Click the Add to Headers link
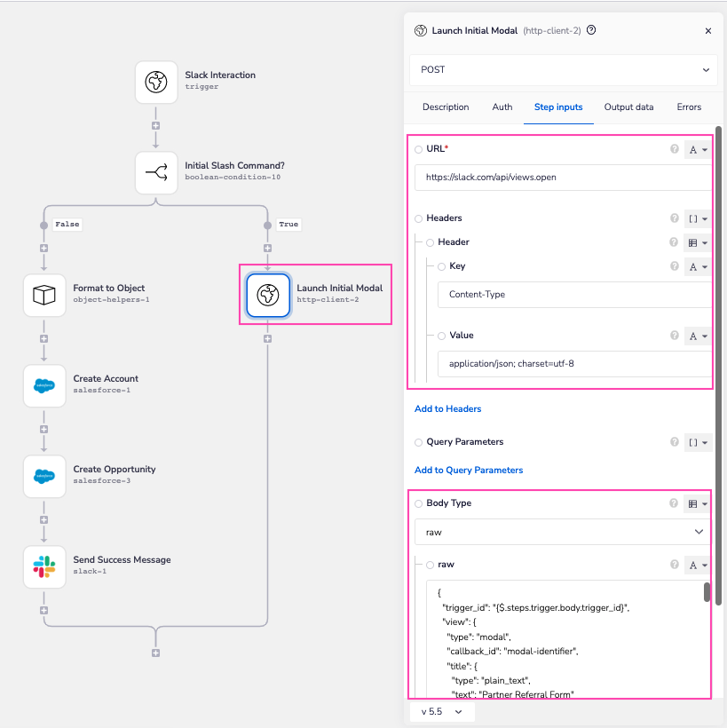The width and height of the screenshot is (727, 728). (x=447, y=408)
